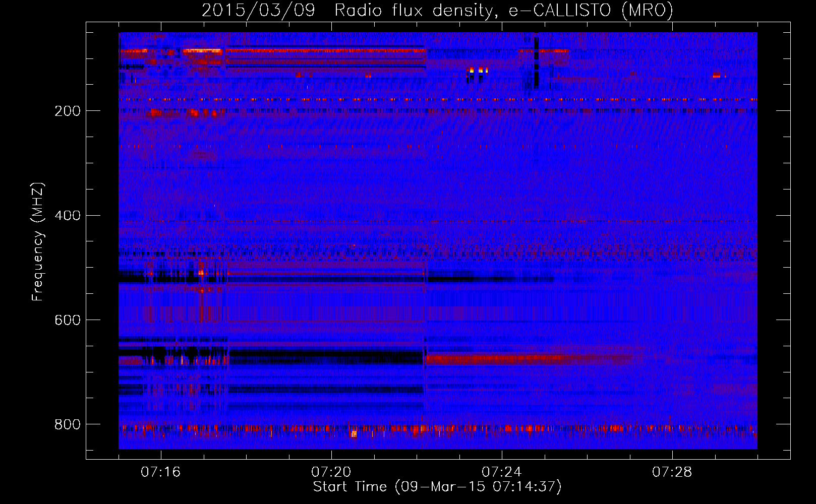This screenshot has height=504, width=816.
Task: Click the 'Frequency (MHZ)' axis label
Action: click(x=38, y=241)
